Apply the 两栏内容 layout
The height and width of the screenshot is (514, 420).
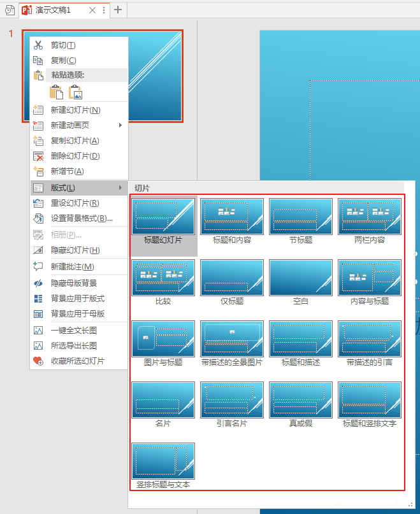point(370,222)
